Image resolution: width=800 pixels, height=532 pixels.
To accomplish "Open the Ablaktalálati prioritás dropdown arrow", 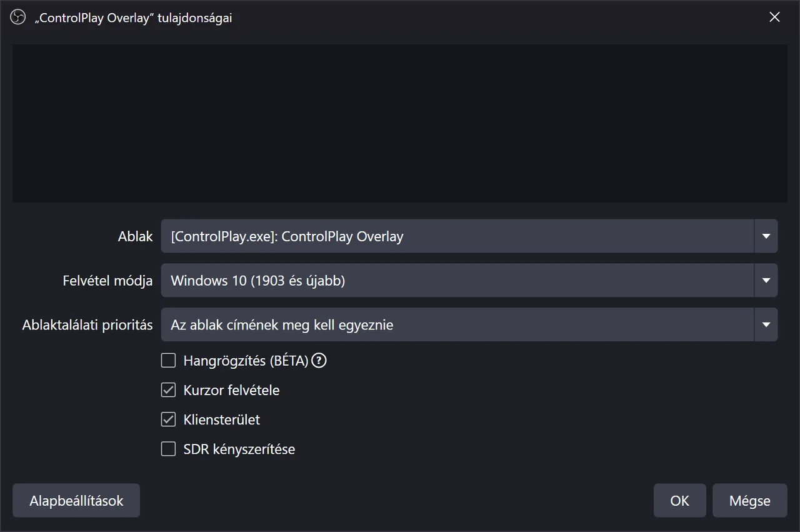I will [x=766, y=324].
